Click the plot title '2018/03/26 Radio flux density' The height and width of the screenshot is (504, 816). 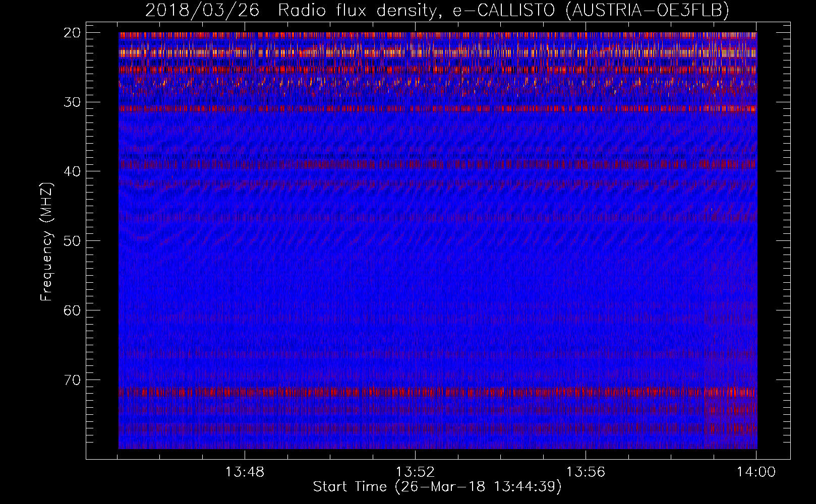(290, 10)
